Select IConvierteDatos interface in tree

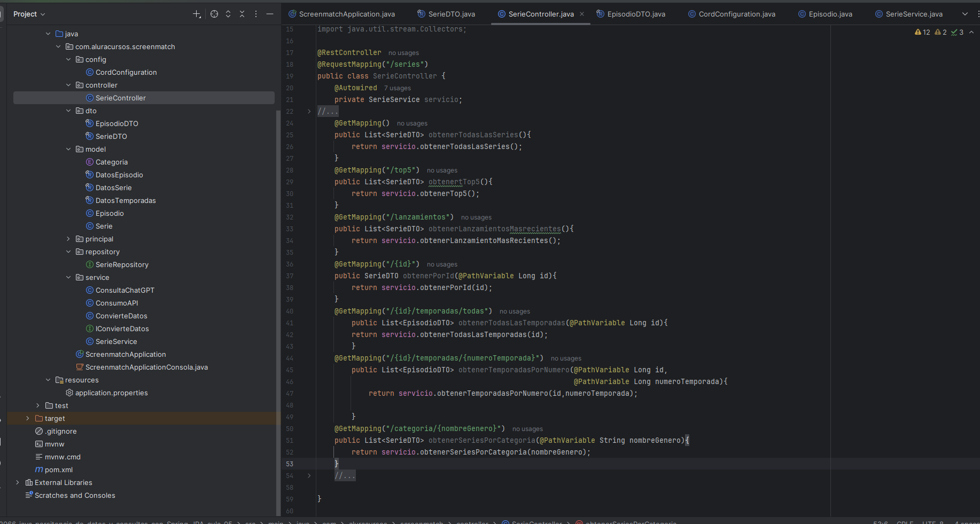[x=122, y=329]
